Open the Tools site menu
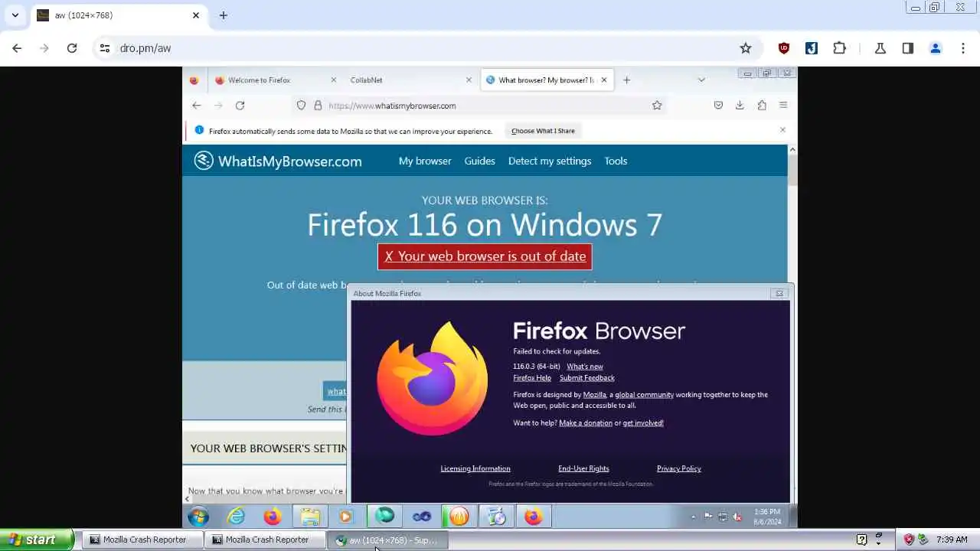980x551 pixels. coord(616,161)
